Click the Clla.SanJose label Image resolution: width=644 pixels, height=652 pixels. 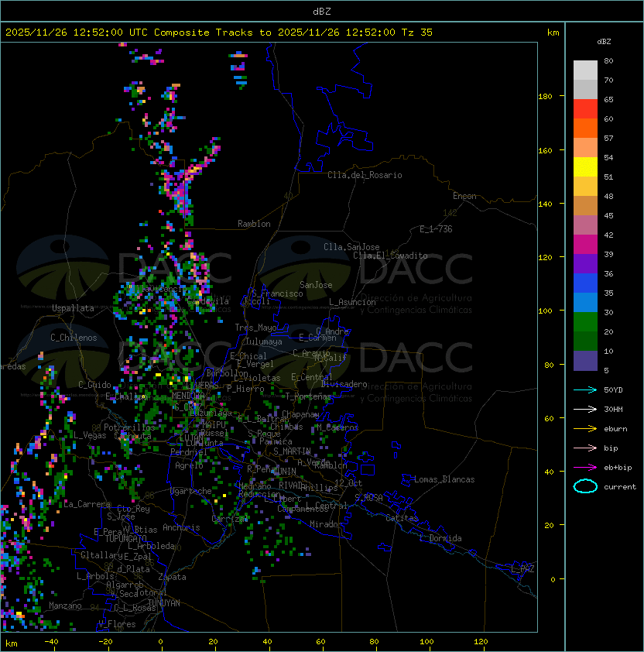[351, 247]
